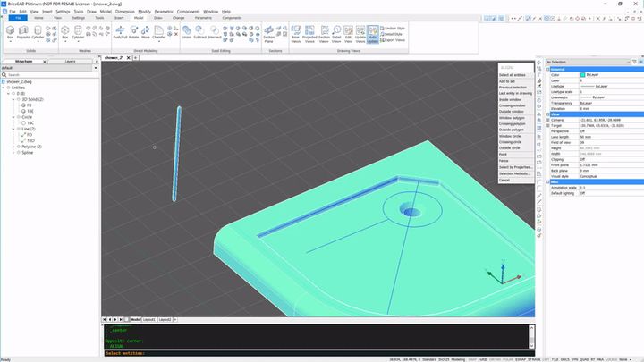Select the Box solid tool

click(10, 32)
